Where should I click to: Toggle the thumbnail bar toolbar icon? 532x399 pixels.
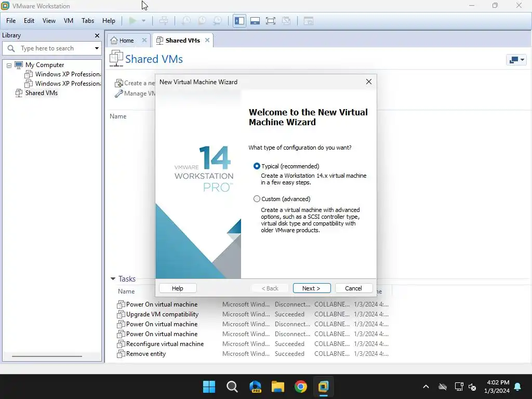255,21
